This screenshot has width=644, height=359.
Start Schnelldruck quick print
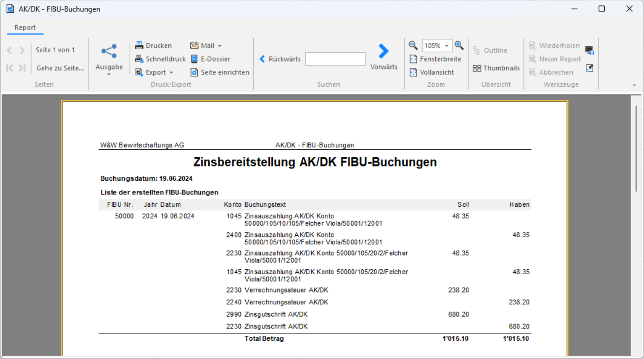pyautogui.click(x=161, y=59)
